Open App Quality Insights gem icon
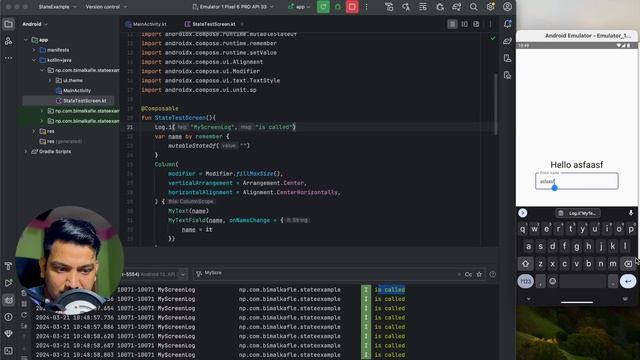Screen dimensions: 640x360 [8, 333]
